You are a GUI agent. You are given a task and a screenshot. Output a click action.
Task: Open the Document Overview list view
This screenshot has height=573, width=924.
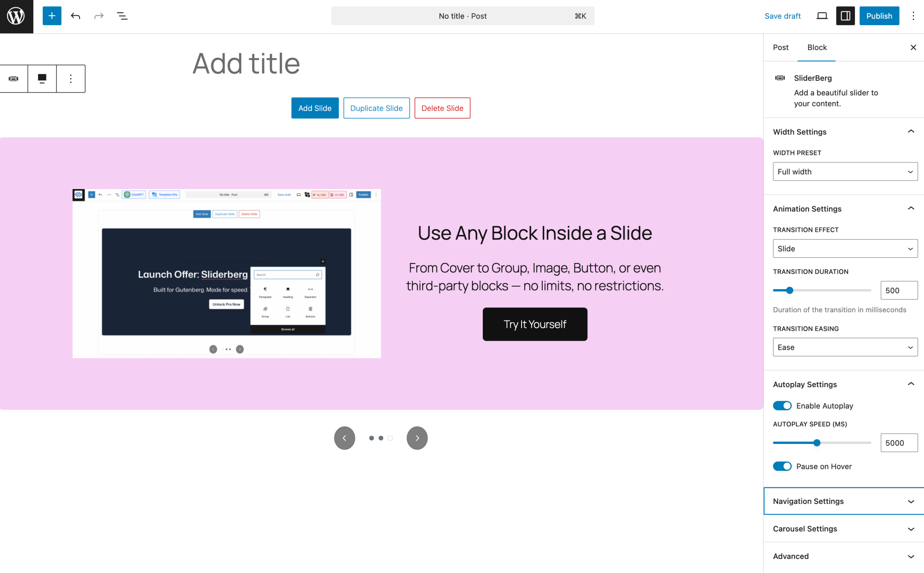(122, 16)
